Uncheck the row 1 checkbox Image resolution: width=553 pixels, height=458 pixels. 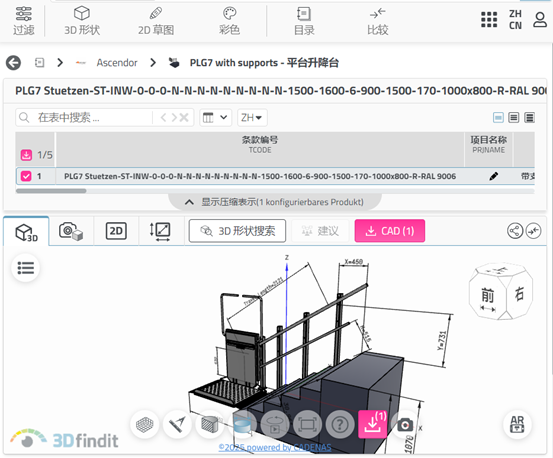(26, 176)
